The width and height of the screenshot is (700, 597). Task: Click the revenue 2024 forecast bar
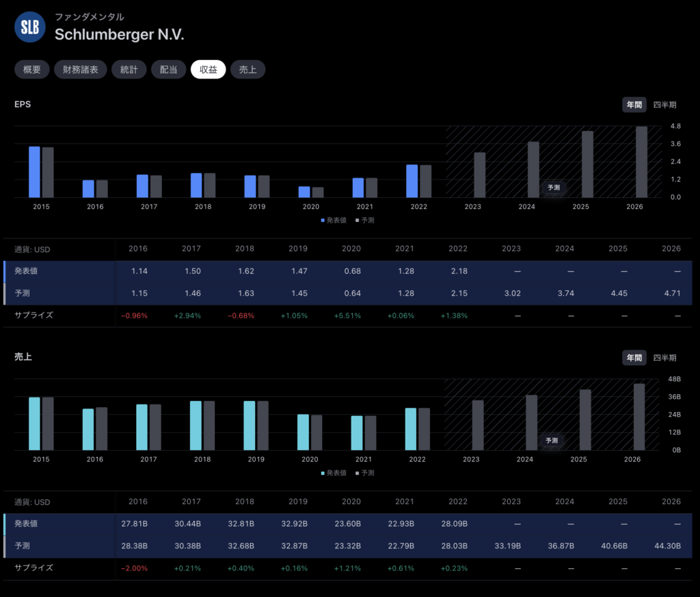[532, 423]
